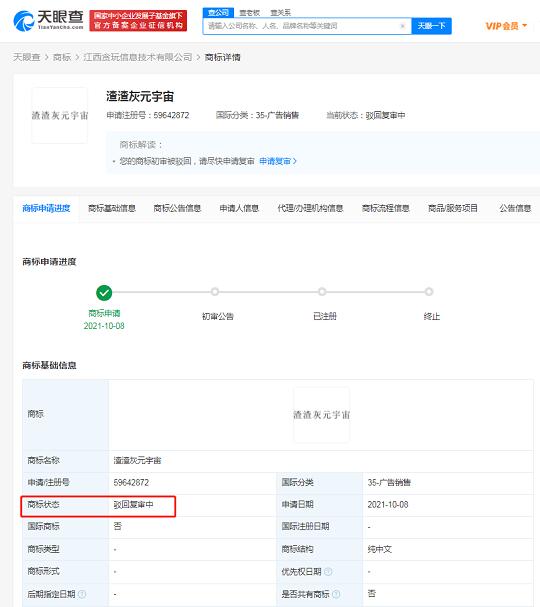Open the VIP会员 dropdown

pyautogui.click(x=506, y=26)
